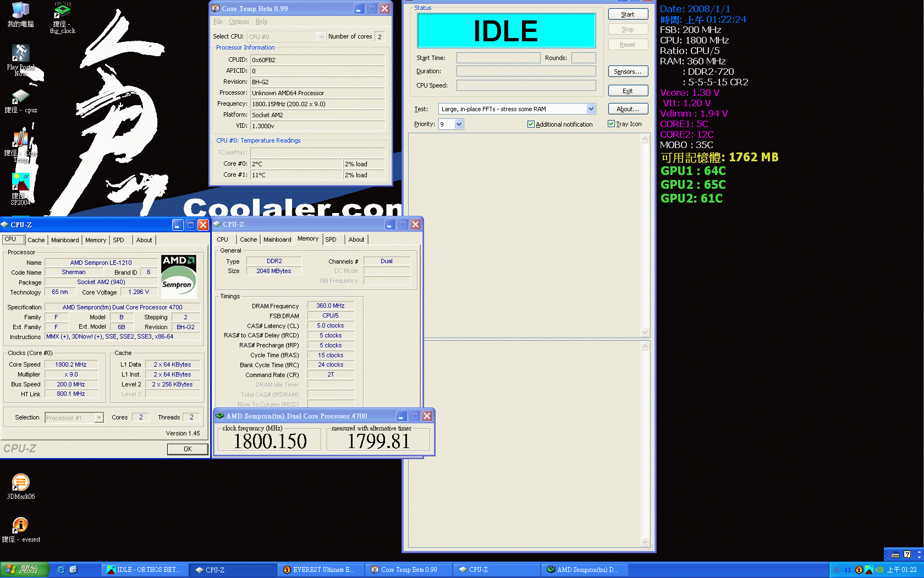Click the lower ORTHOS log pane scroll-up arrow
The height and width of the screenshot is (578, 924).
coord(645,346)
